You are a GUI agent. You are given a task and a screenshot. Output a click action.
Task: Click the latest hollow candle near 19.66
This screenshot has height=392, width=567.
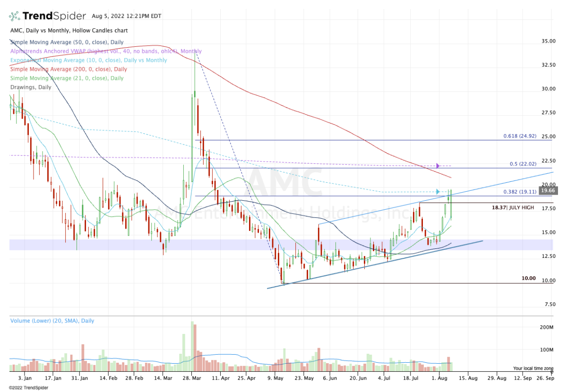click(x=451, y=205)
